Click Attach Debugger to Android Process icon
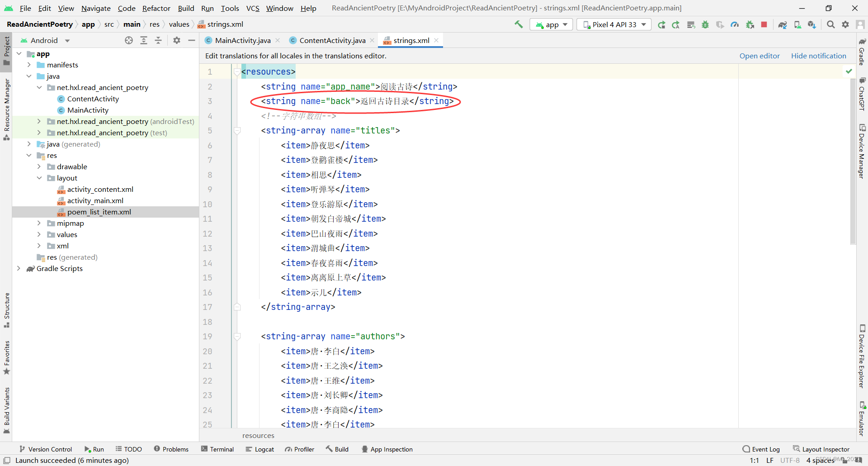868x466 pixels. tap(750, 24)
